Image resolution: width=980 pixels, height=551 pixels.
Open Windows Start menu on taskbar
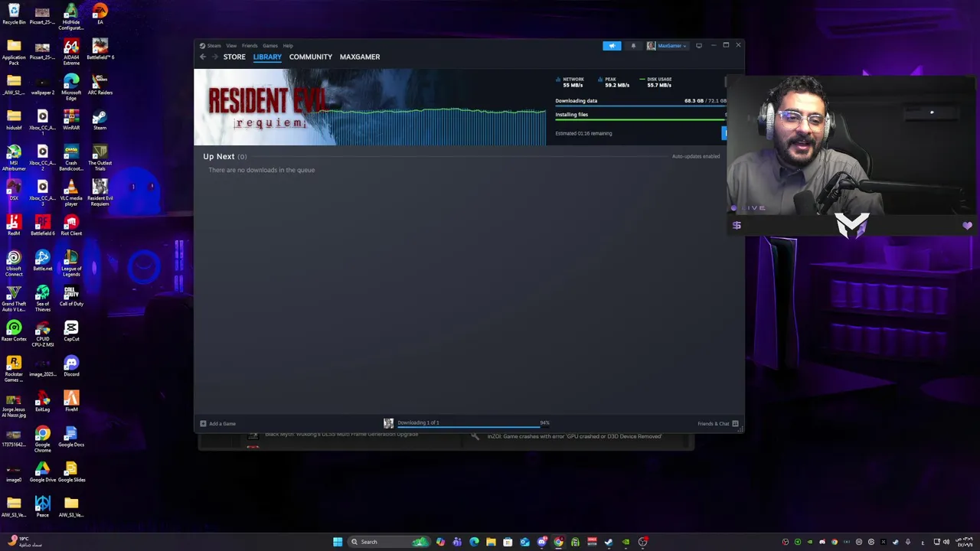(338, 542)
